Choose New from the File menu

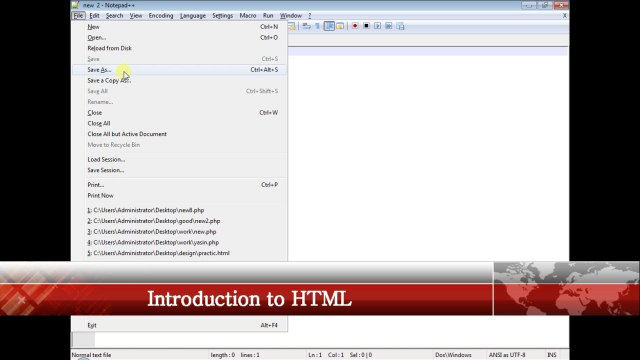[180, 27]
